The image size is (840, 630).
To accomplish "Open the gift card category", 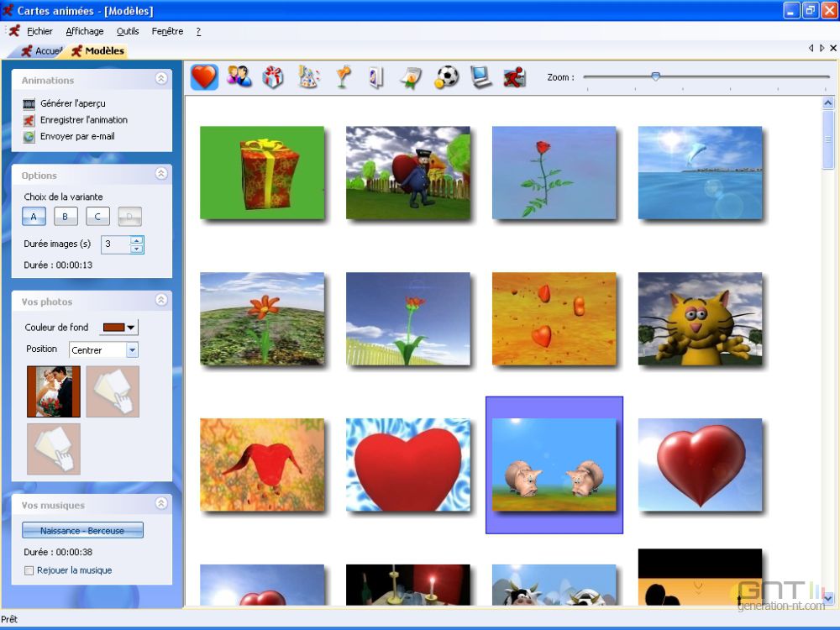I will pos(273,76).
